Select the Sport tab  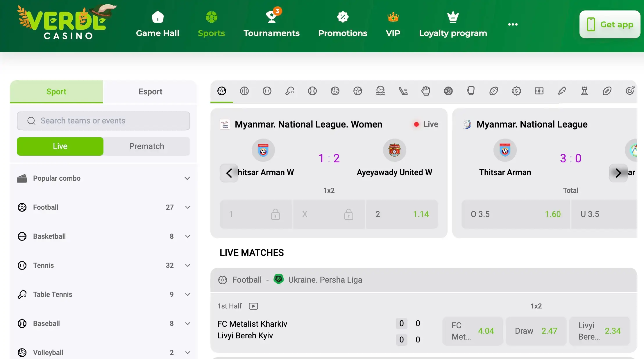[x=56, y=91]
